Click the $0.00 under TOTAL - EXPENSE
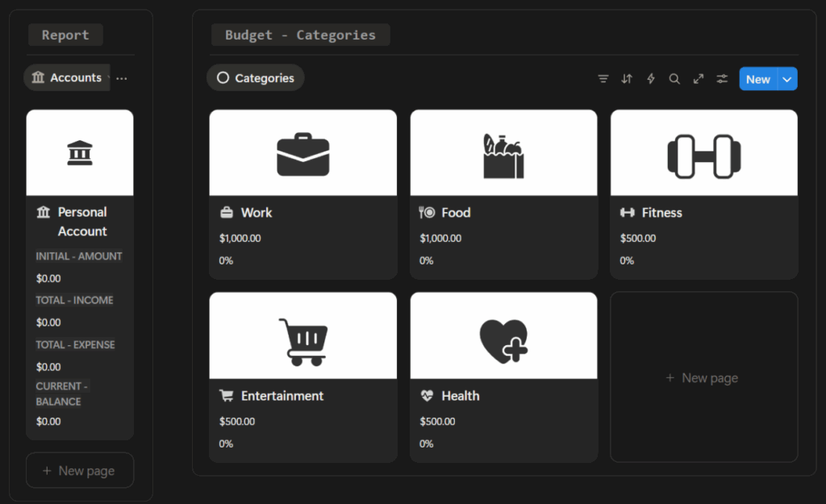This screenshot has width=826, height=504. pyautogui.click(x=48, y=367)
